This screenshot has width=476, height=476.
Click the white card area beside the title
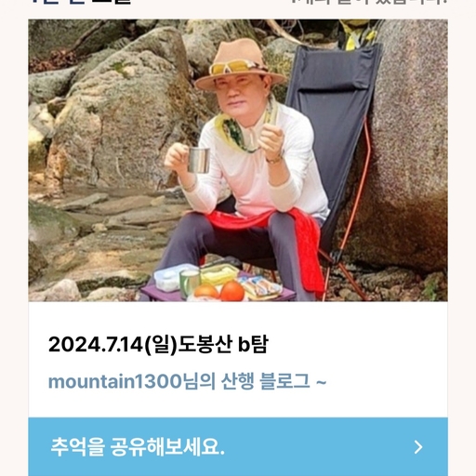(x=356, y=344)
